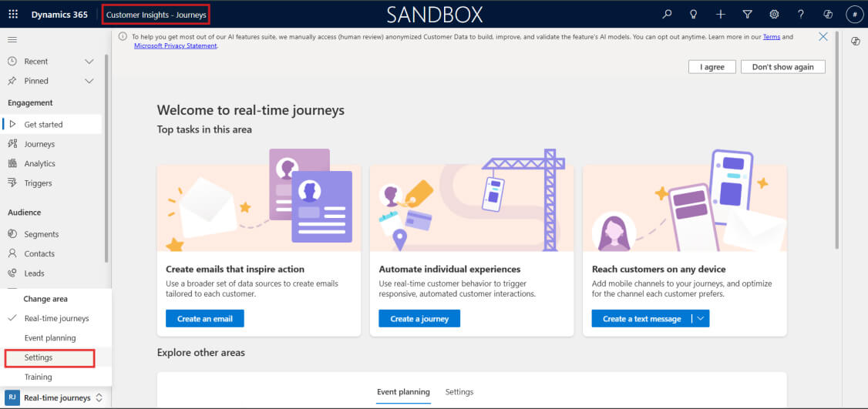Click the Create a journey button

click(x=419, y=318)
